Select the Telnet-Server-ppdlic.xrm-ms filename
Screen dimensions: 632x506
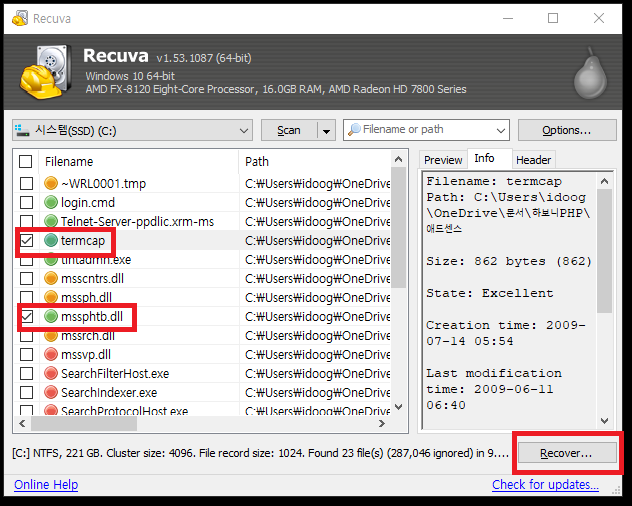[x=137, y=221]
